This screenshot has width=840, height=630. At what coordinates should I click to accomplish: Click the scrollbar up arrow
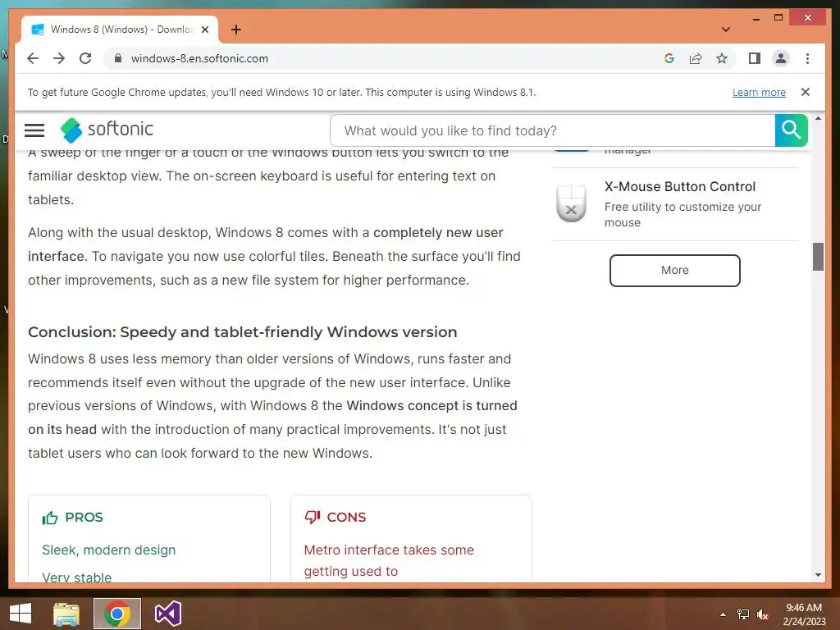tap(818, 118)
